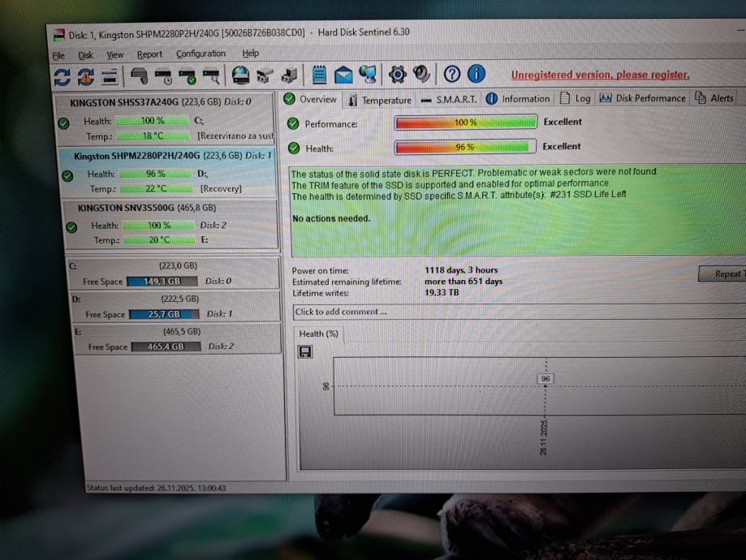
Task: Click the globe over disk toolbar icon
Action: coord(241,75)
